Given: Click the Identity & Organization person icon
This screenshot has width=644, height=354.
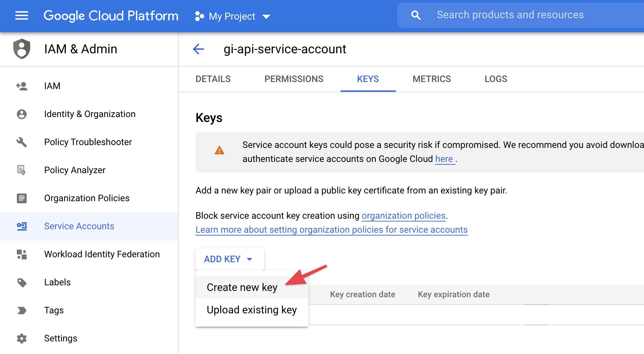Looking at the screenshot, I should 22,114.
